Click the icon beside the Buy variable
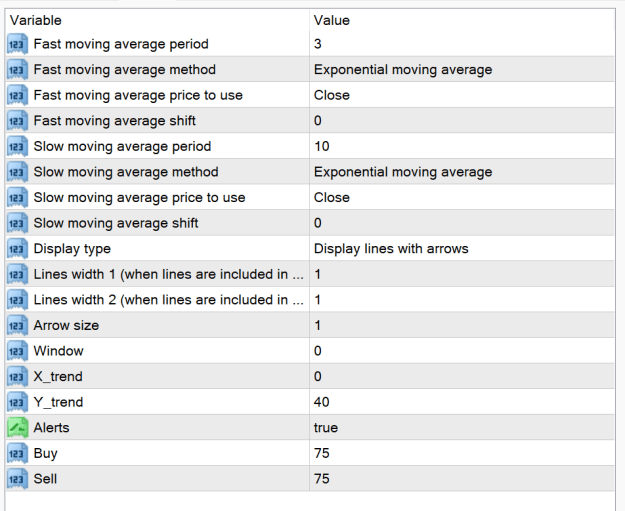Screen dimensions: 625x511 coord(17,454)
